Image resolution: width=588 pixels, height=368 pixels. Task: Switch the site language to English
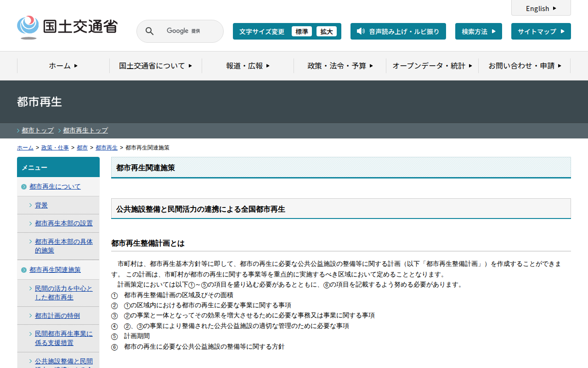pyautogui.click(x=541, y=8)
